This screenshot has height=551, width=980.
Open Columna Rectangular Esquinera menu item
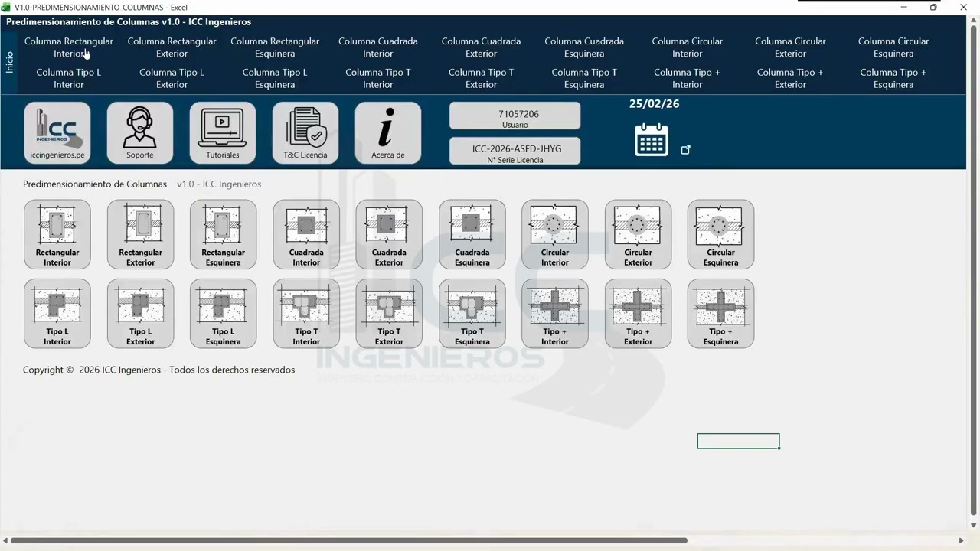click(275, 47)
